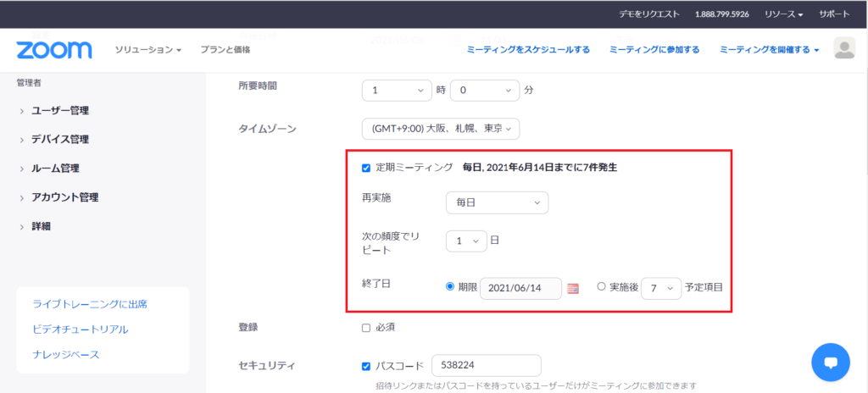
Task: Click ミーティングをスケジュールする link
Action: [x=528, y=50]
